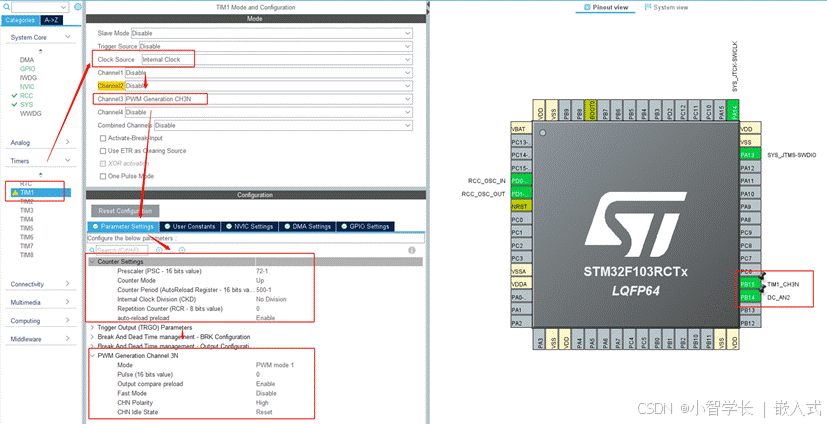Click the System view icon
827x424 pixels.
pyautogui.click(x=648, y=7)
